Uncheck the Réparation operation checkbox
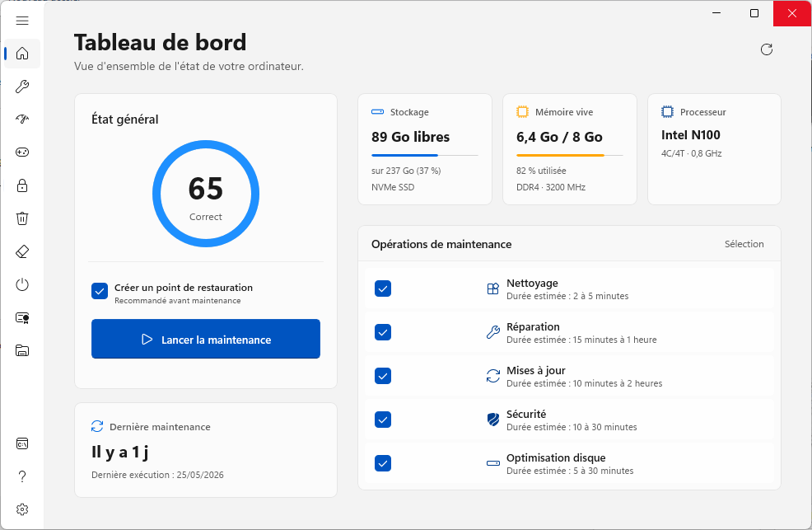The image size is (812, 530). point(383,332)
